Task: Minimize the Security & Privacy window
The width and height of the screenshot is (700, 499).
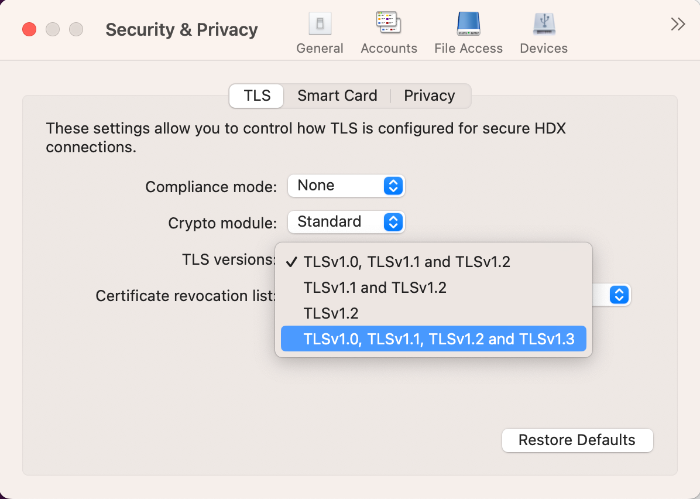Action: 52,30
